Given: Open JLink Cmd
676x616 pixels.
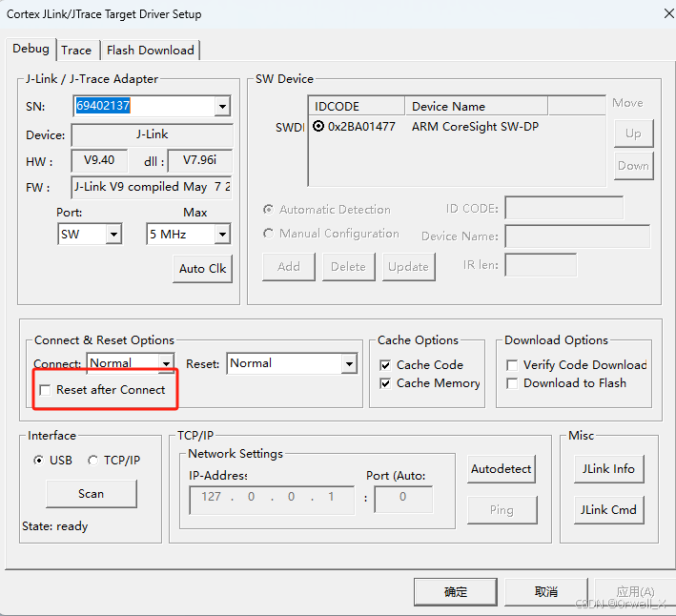Looking at the screenshot, I should point(608,510).
